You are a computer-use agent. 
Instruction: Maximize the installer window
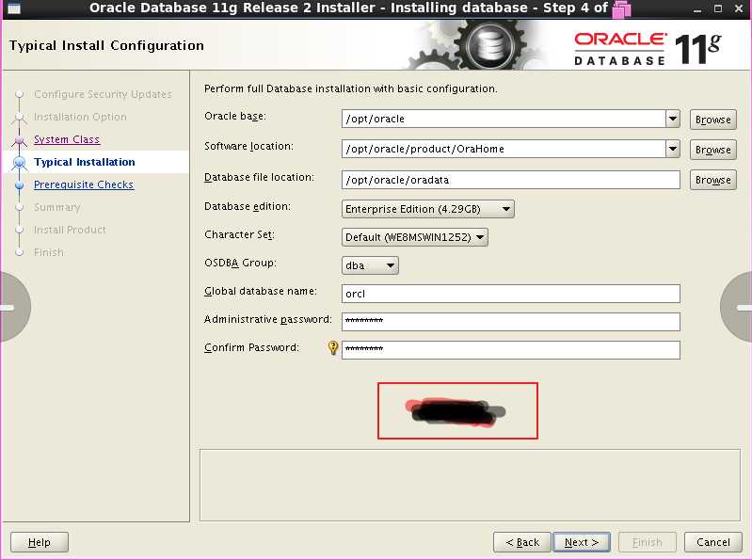point(718,8)
